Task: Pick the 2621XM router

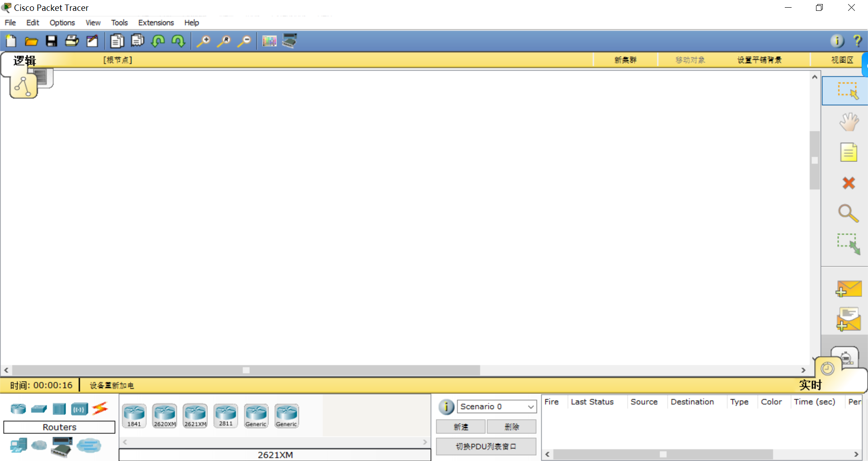Action: coord(195,416)
